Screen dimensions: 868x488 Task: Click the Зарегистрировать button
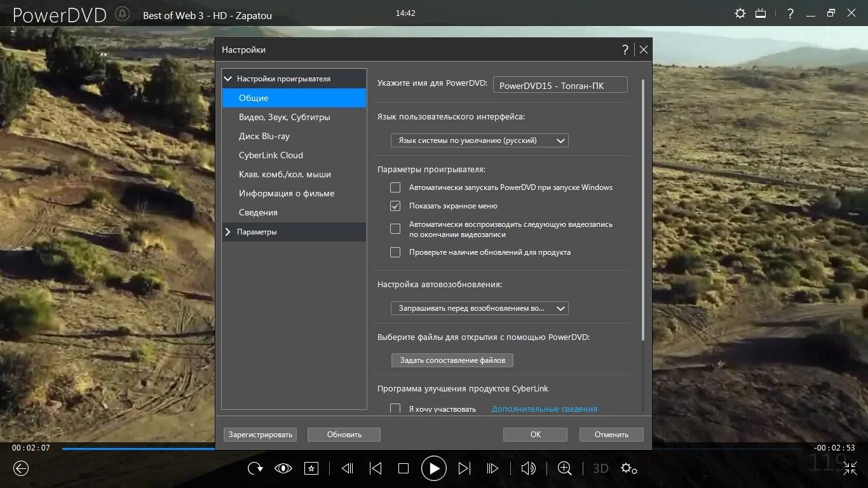pos(260,435)
